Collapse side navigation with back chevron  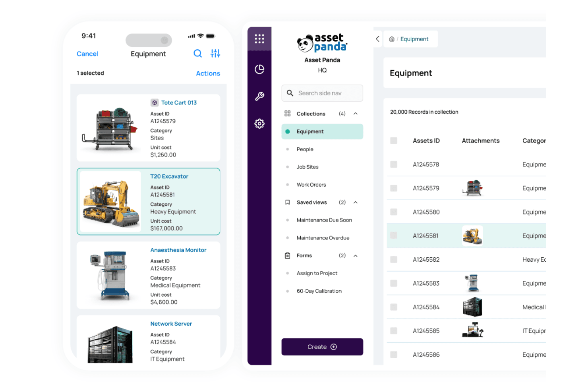pyautogui.click(x=377, y=39)
